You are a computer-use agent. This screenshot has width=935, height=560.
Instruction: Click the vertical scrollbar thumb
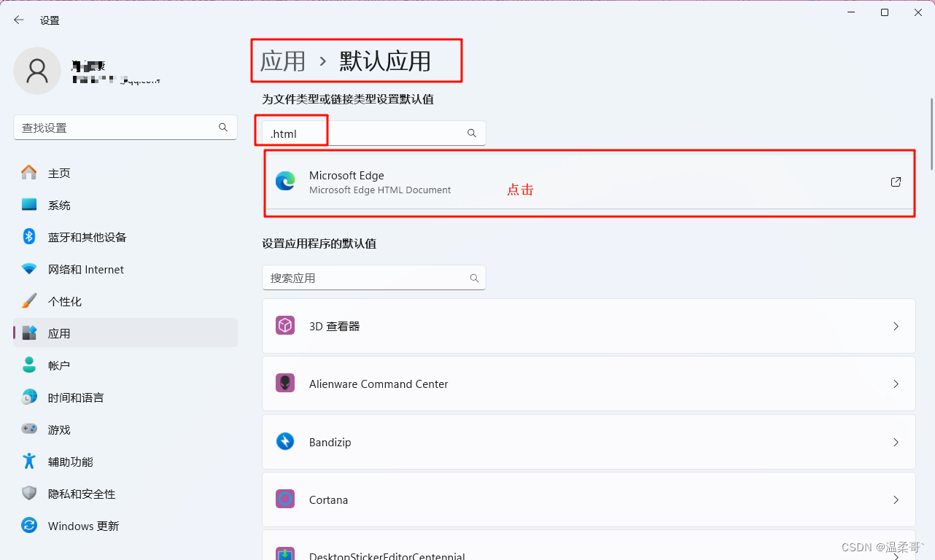[x=931, y=133]
